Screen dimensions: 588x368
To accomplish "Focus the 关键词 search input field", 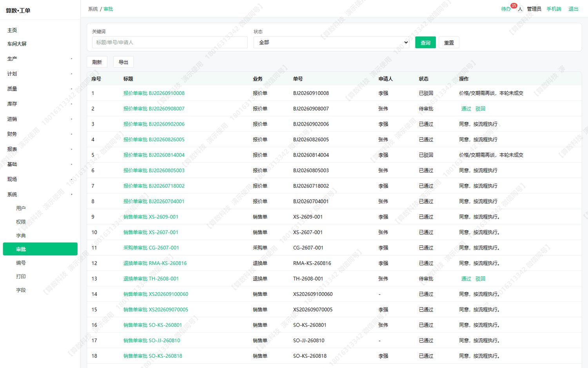I will (170, 42).
